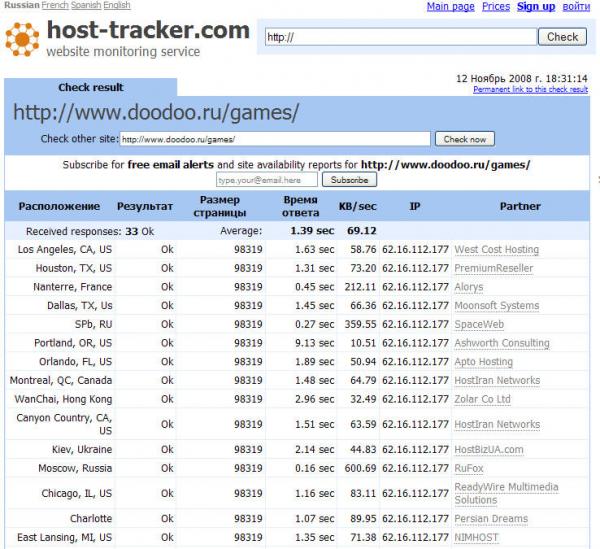Focus the Check other site field

[275, 139]
